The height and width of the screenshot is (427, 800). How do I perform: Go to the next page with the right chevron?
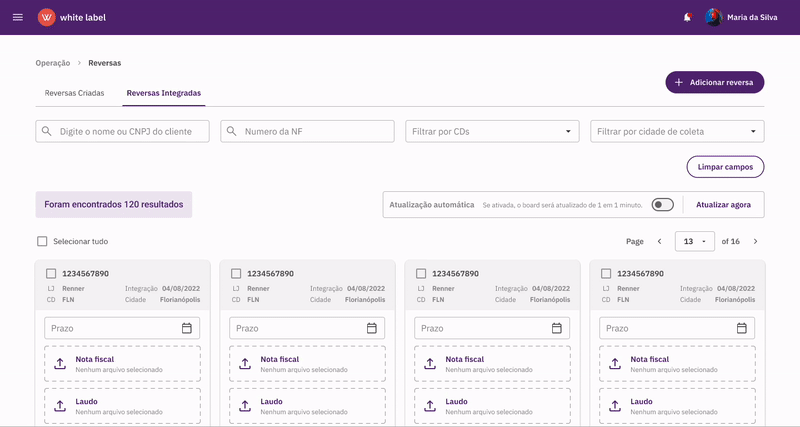(x=756, y=241)
